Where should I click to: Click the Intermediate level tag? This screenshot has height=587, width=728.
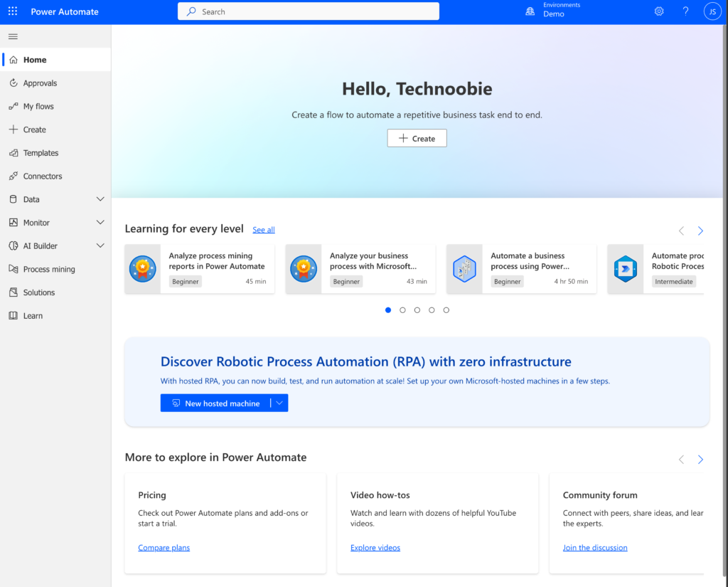click(x=674, y=281)
